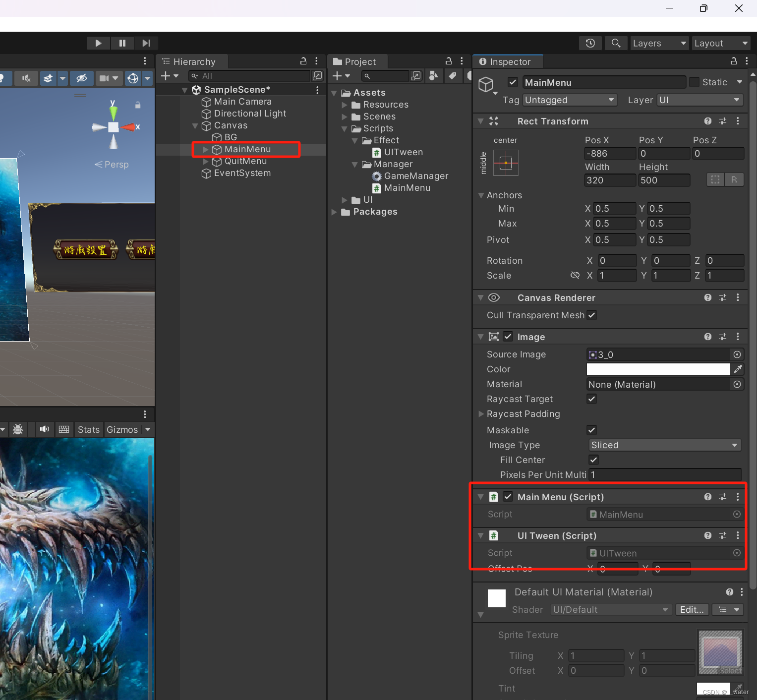Start Play mode with the play button
The image size is (757, 700).
(x=98, y=43)
